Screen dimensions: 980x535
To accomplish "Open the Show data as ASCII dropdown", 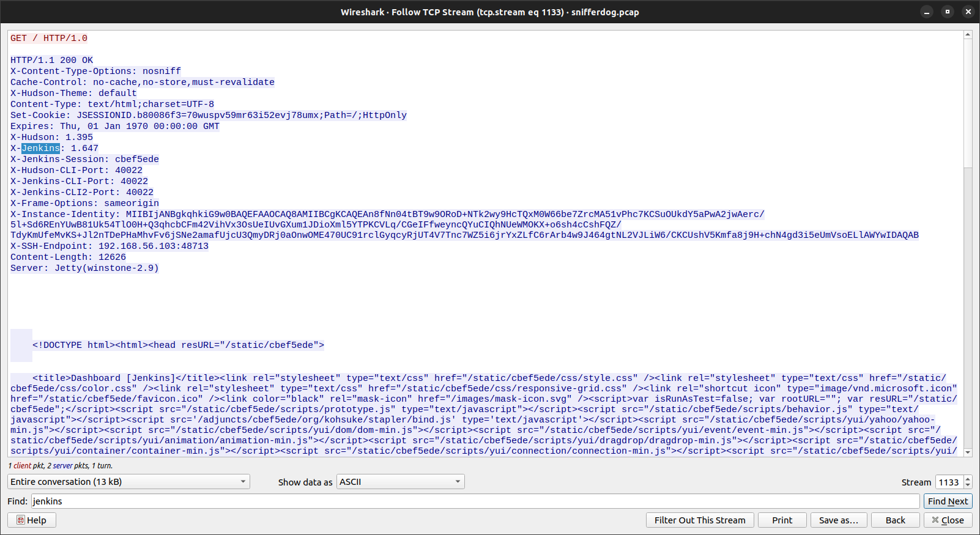I will [x=401, y=482].
